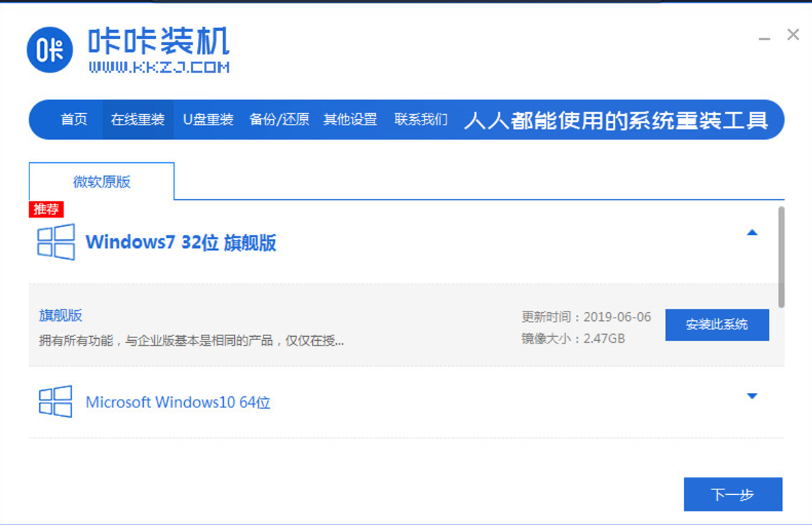
Task: Select the Windows7 32位 旗舰版 title
Action: point(181,242)
